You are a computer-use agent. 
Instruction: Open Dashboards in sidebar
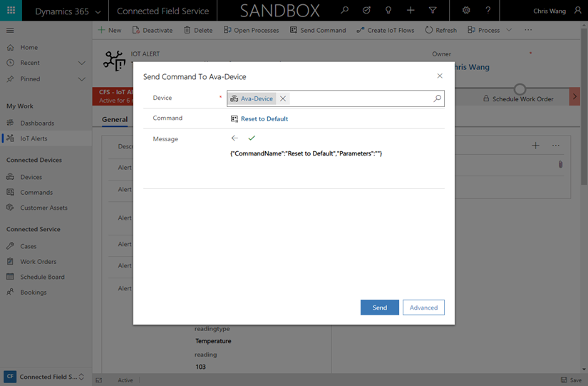pos(37,123)
